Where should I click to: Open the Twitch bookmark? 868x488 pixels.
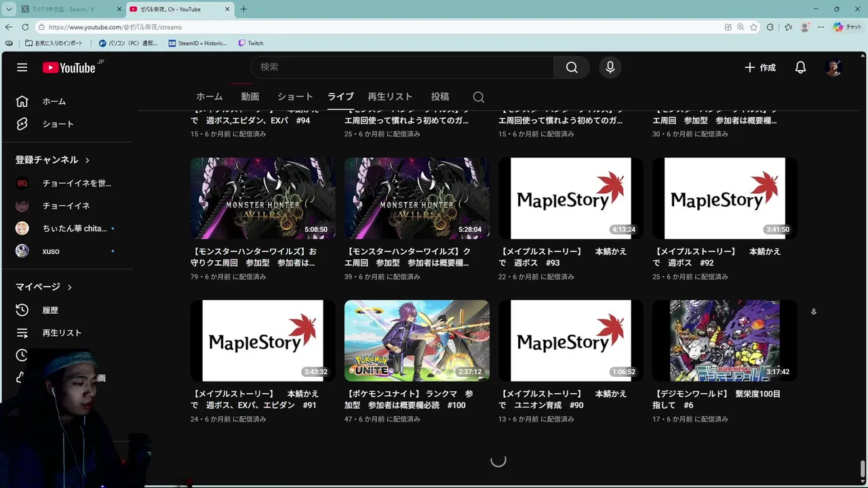[x=251, y=43]
